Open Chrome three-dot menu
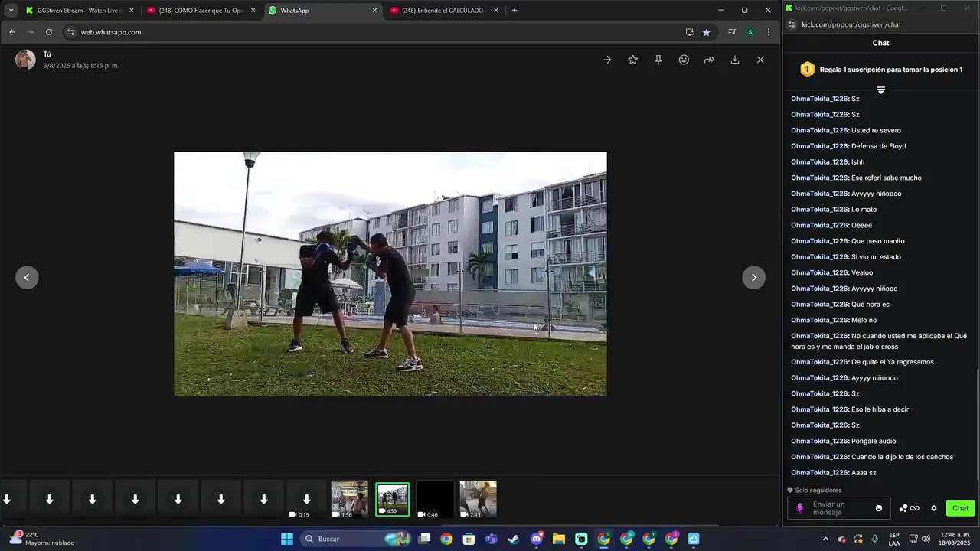 pos(769,32)
